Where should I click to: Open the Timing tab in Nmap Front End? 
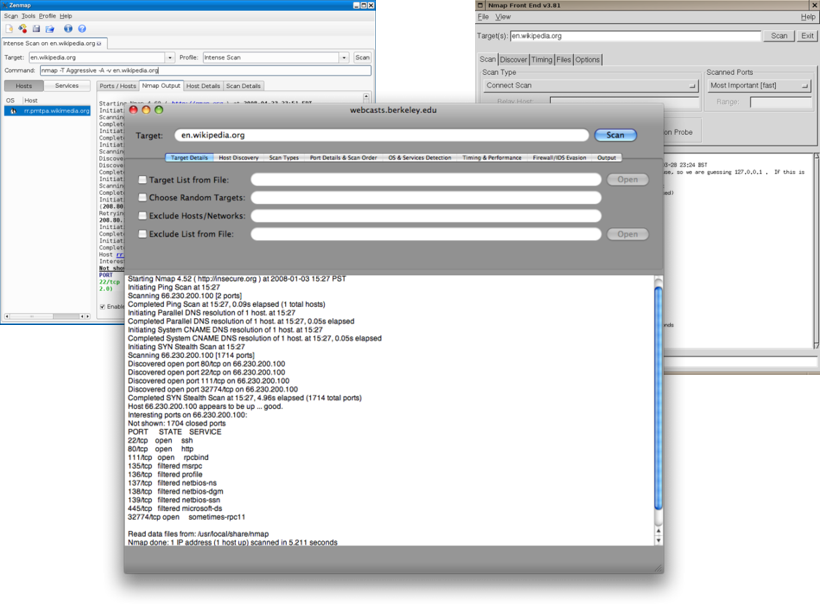pyautogui.click(x=542, y=60)
